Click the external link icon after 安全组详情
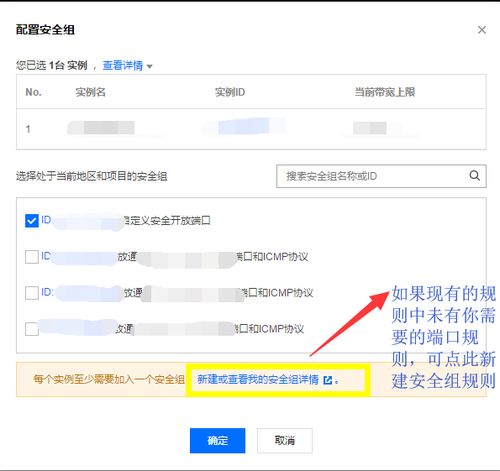The width and height of the screenshot is (500, 471). click(x=328, y=380)
